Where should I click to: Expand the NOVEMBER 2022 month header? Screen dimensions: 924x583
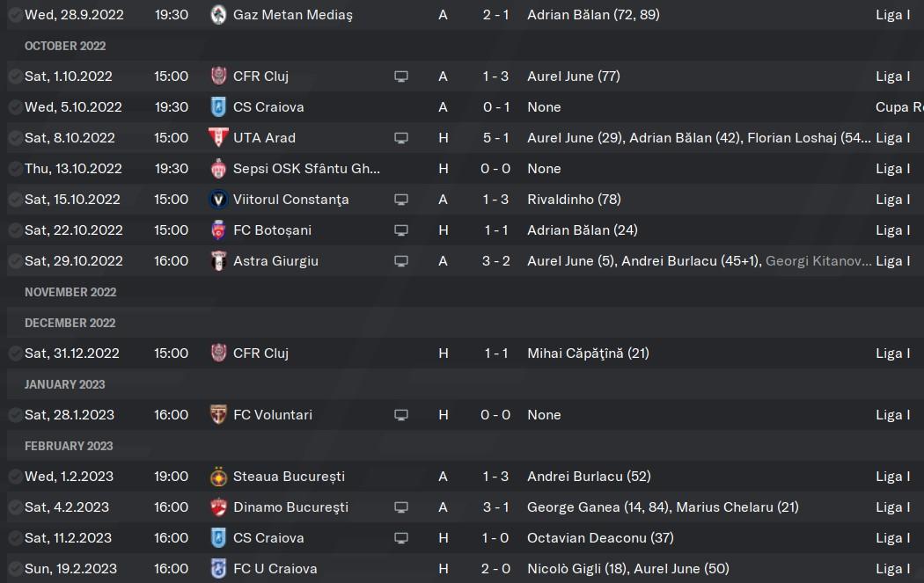pos(70,292)
